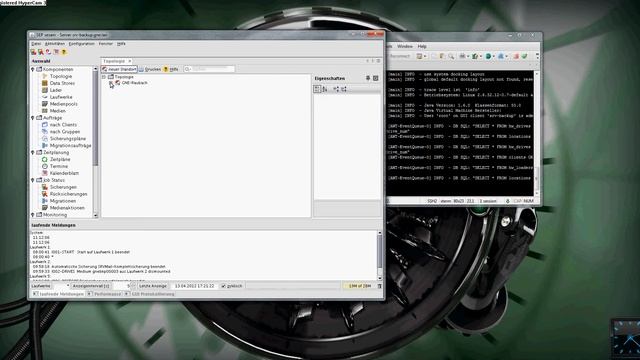Open the session dropdown arrow next to Reconnect

coord(425,56)
